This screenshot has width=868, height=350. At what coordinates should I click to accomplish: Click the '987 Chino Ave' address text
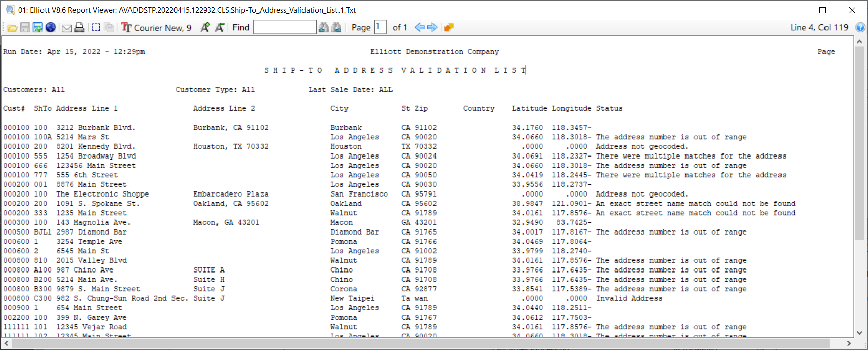click(x=85, y=270)
